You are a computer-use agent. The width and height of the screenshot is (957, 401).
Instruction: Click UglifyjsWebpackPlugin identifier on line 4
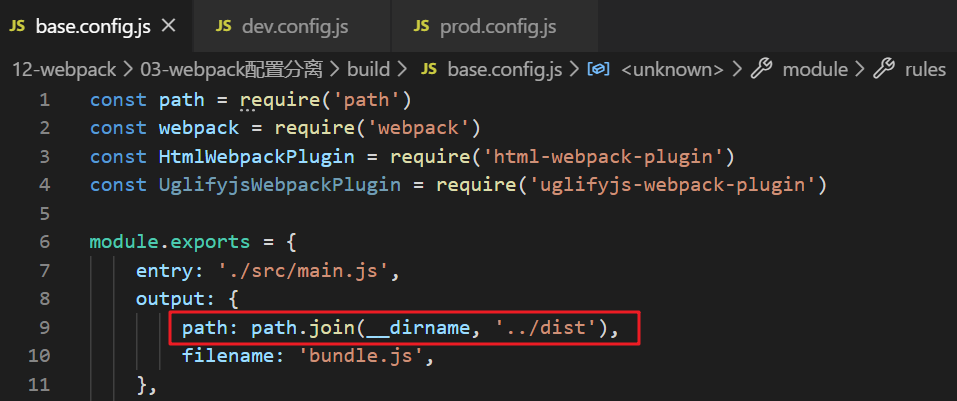coord(280,185)
